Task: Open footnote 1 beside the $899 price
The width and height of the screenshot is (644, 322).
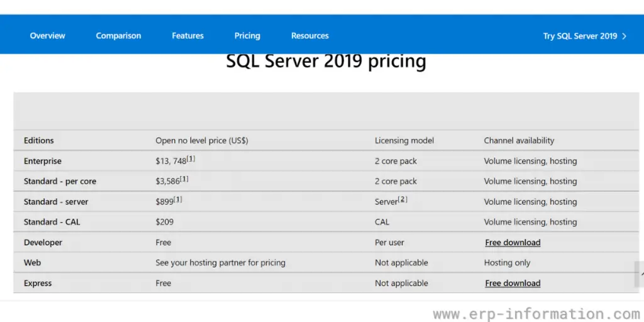Action: [178, 199]
